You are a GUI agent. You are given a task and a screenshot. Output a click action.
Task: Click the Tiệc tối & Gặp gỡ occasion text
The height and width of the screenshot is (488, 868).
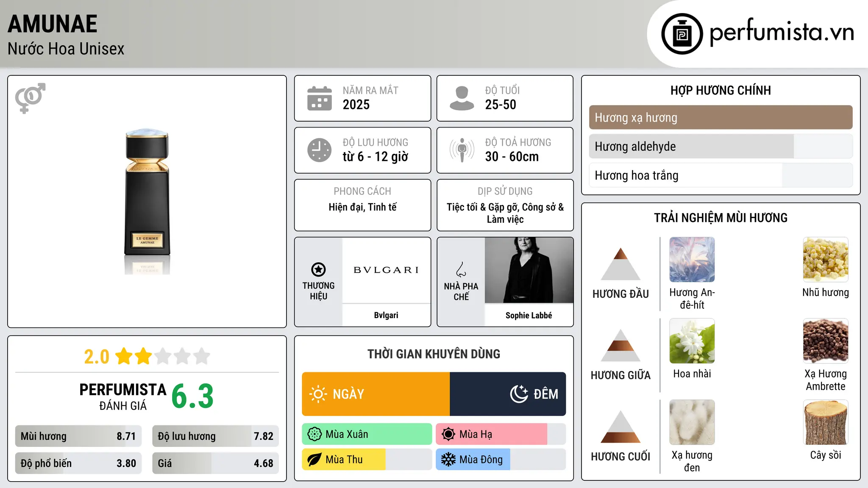click(x=505, y=213)
